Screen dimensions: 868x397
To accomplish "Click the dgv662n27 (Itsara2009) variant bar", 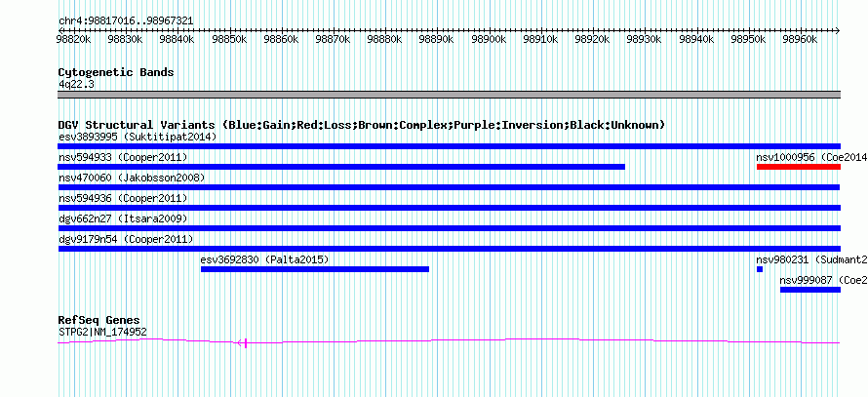I will (x=449, y=228).
